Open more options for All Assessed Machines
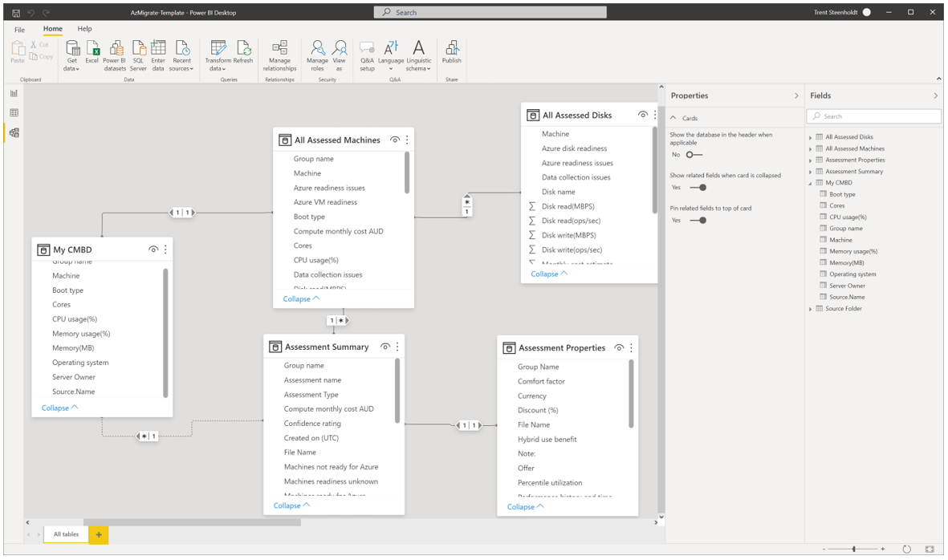The height and width of the screenshot is (560, 948). click(408, 140)
